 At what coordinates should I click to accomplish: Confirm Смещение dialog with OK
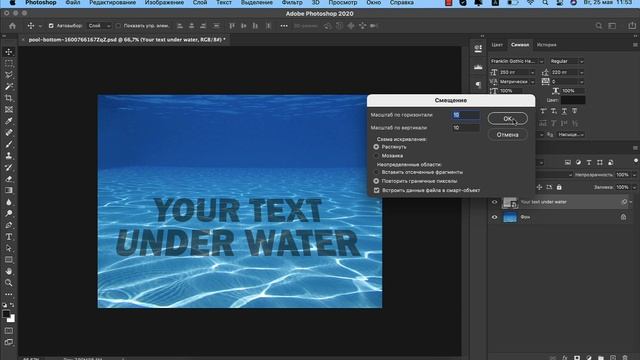(x=508, y=119)
